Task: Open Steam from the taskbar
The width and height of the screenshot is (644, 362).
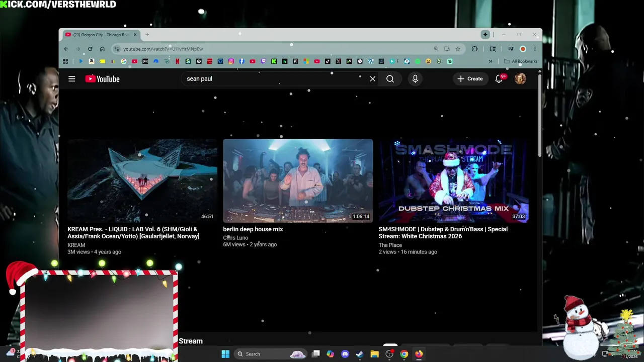Action: [x=359, y=354]
